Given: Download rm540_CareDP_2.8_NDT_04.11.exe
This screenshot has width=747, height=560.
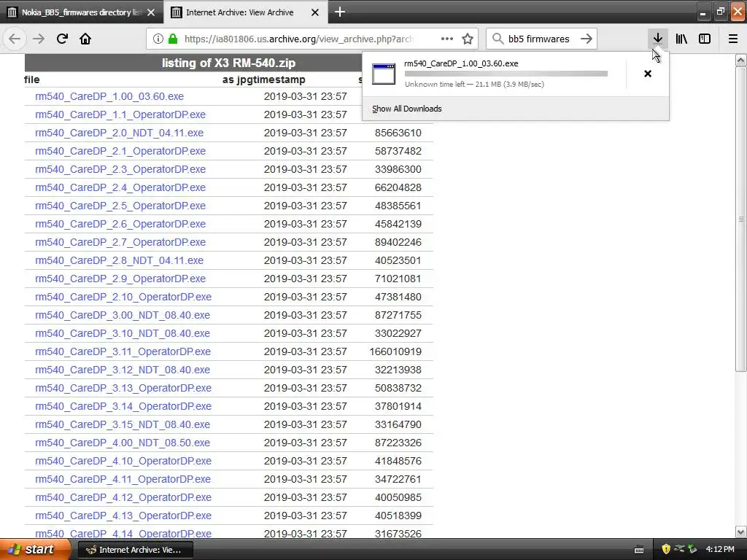Looking at the screenshot, I should pyautogui.click(x=119, y=260).
